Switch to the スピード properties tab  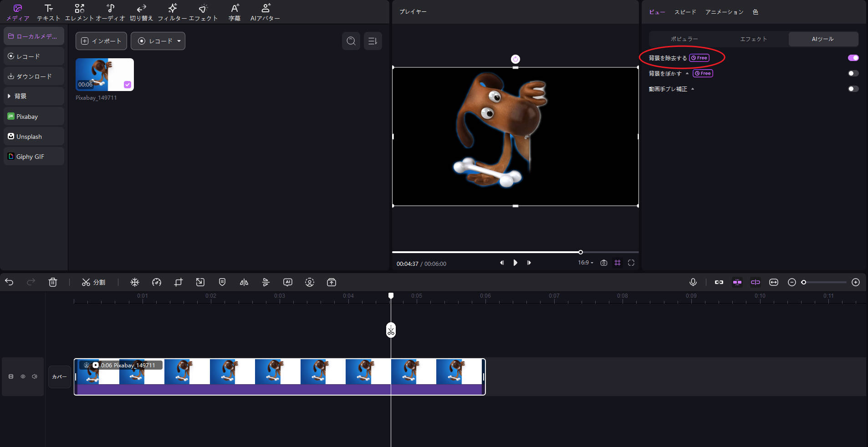685,12
